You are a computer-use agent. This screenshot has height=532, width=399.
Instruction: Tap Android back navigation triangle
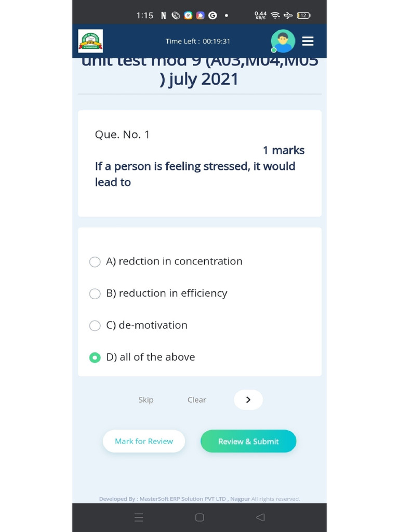pyautogui.click(x=260, y=517)
